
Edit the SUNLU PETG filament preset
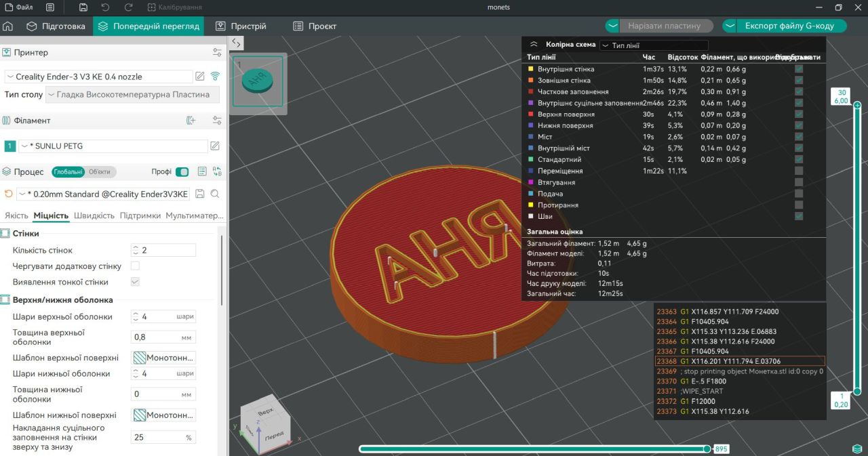point(215,146)
